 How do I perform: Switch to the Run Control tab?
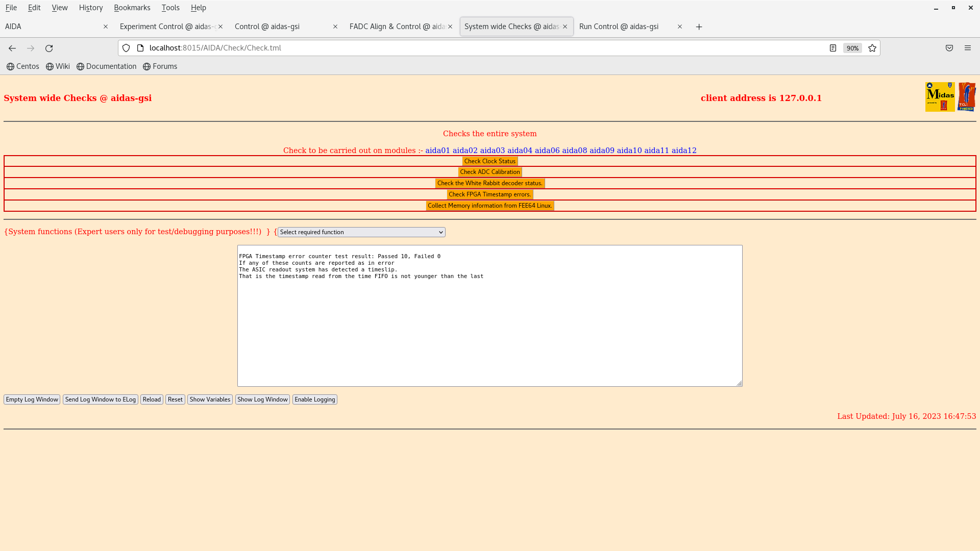619,27
